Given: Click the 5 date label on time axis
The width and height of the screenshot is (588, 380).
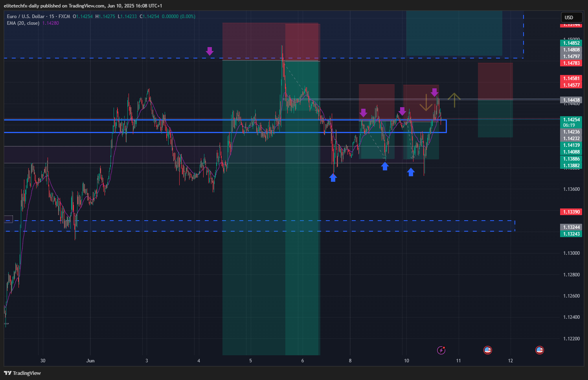Looking at the screenshot, I should point(250,361).
